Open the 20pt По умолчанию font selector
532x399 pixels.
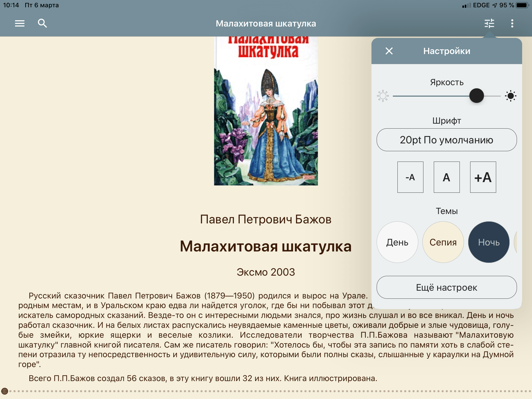click(x=447, y=140)
